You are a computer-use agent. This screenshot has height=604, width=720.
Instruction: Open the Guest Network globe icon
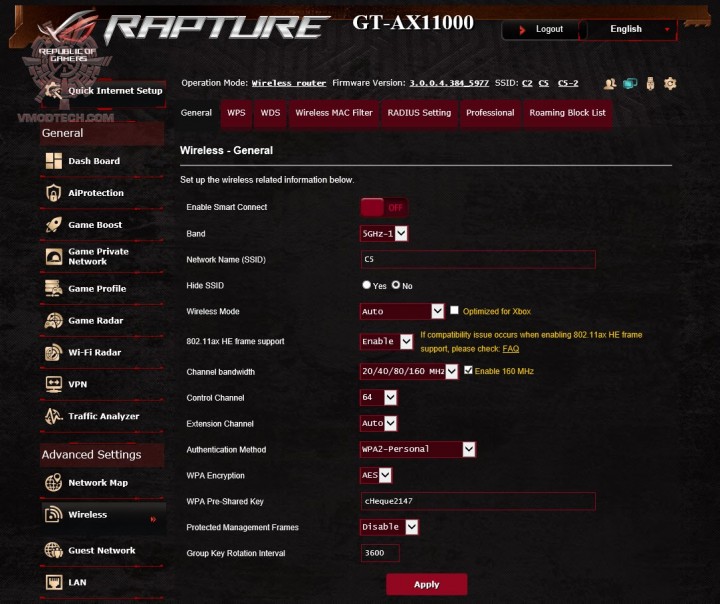coord(54,550)
